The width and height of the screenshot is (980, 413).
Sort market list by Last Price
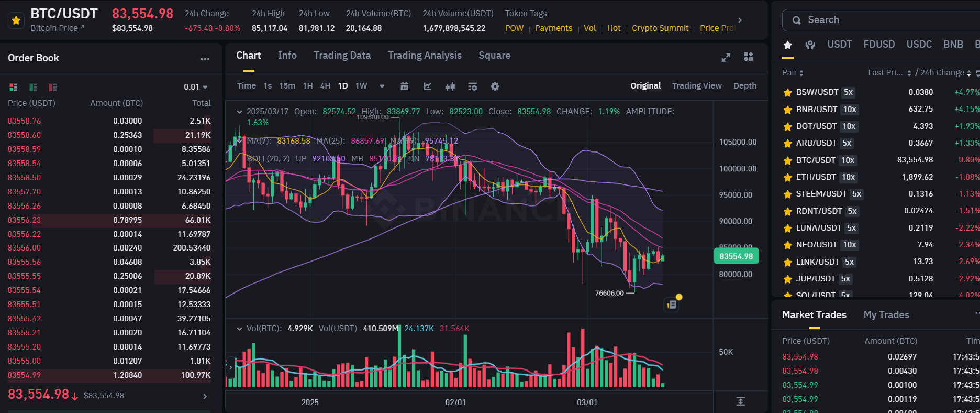[x=889, y=73]
